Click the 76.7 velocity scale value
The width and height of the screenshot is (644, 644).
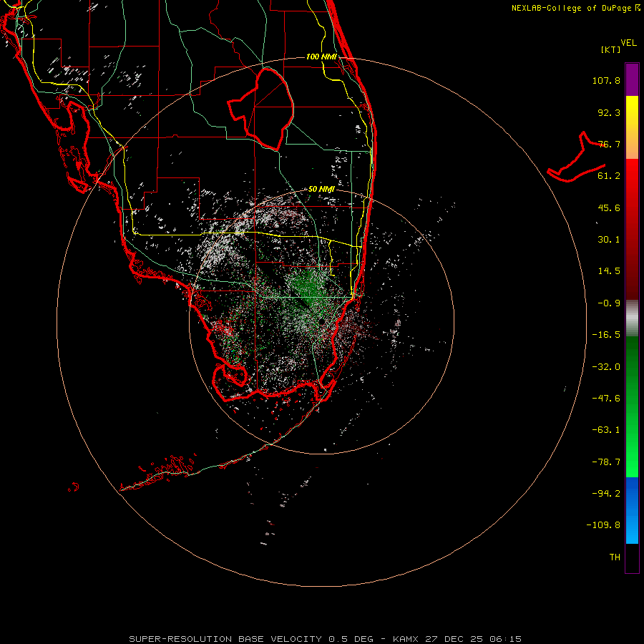pos(609,144)
